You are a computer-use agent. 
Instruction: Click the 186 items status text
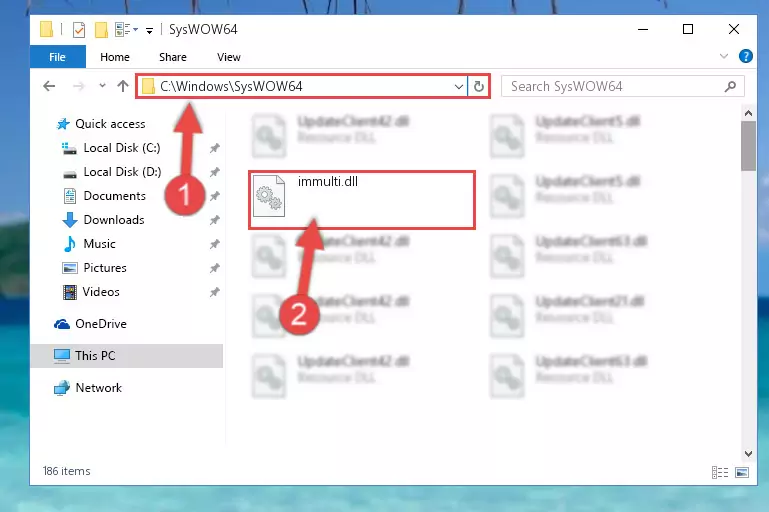pos(67,471)
